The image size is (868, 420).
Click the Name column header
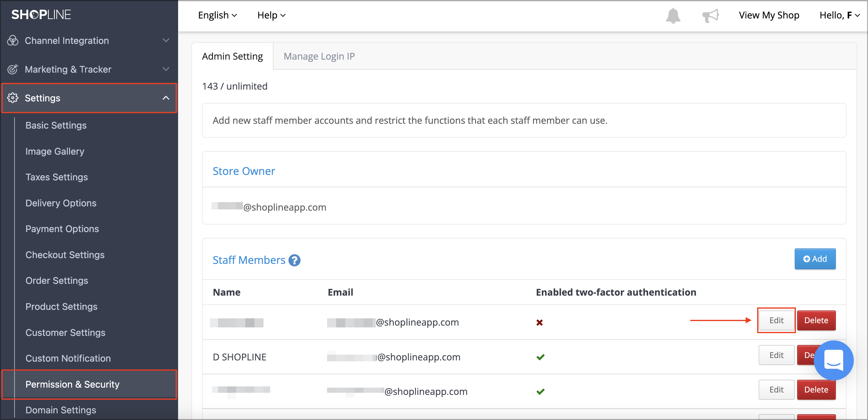coord(227,292)
